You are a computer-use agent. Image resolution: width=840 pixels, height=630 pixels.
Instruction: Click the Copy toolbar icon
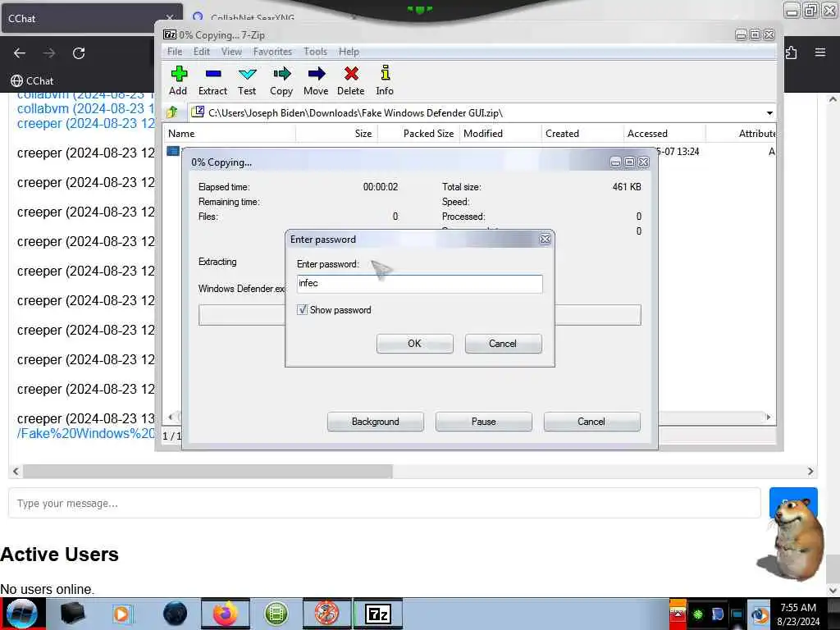point(281,80)
